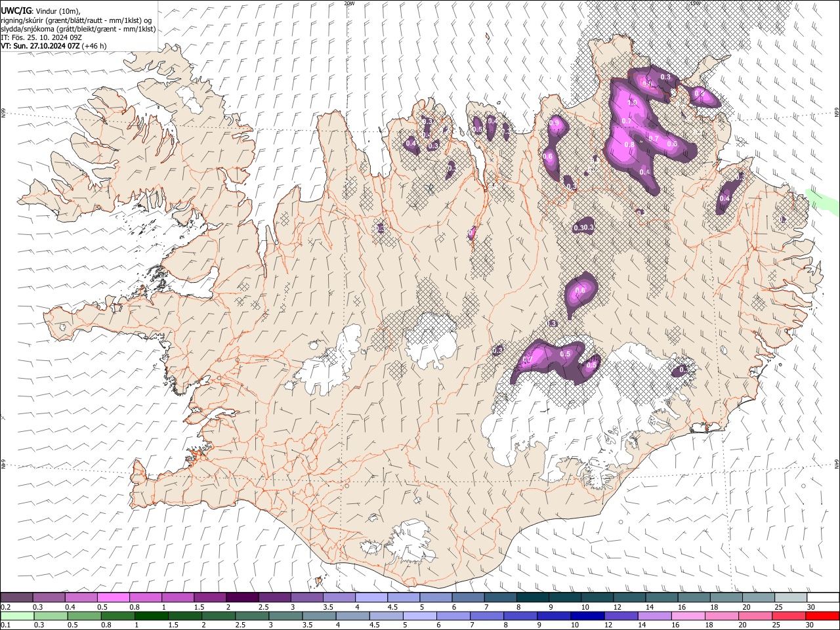Pick the grey-green 3 swatch in lower legend
840x630 pixels.
[285, 616]
